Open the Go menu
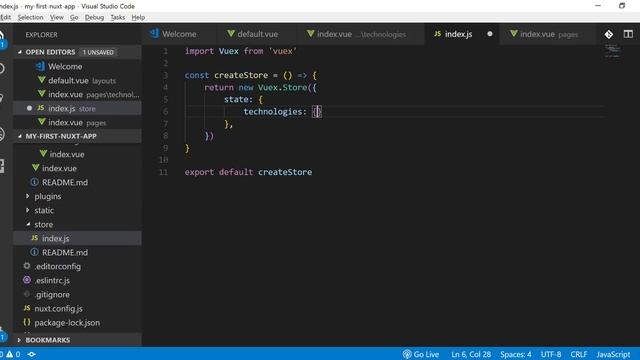This screenshot has width=640, height=360. point(74,17)
